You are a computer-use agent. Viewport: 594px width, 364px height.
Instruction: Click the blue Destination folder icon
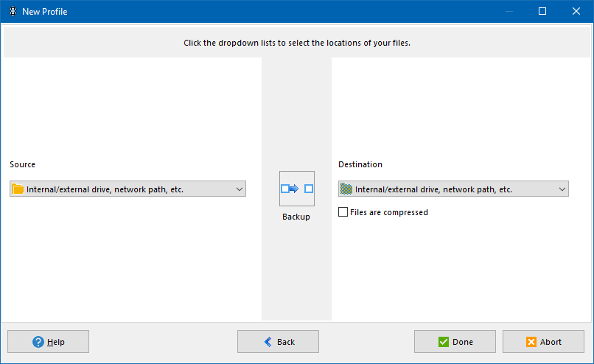(x=346, y=189)
